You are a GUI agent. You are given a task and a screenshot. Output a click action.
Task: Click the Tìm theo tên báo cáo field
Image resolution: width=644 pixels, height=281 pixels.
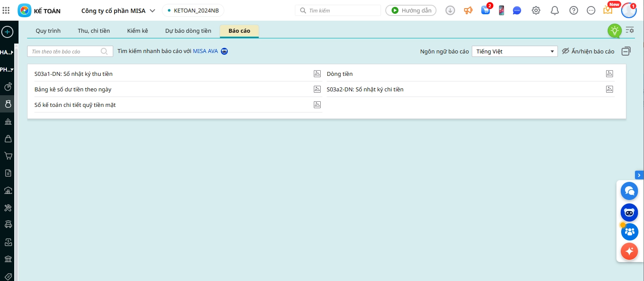65,51
